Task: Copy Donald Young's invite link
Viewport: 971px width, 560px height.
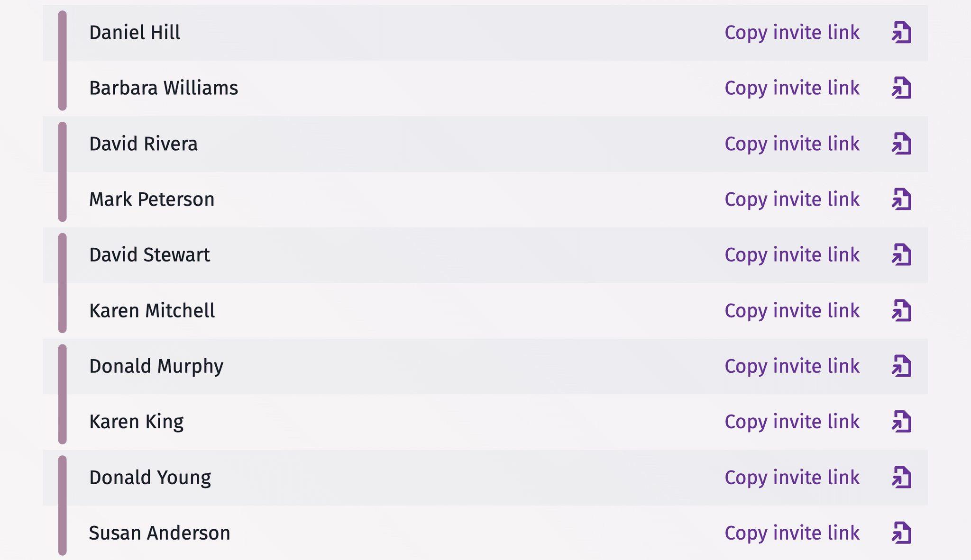Action: tap(792, 478)
